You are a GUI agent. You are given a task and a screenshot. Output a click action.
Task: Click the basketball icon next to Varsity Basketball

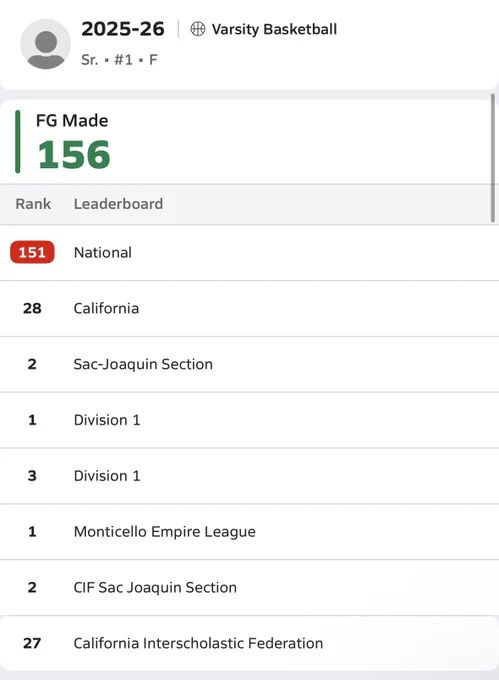198,29
